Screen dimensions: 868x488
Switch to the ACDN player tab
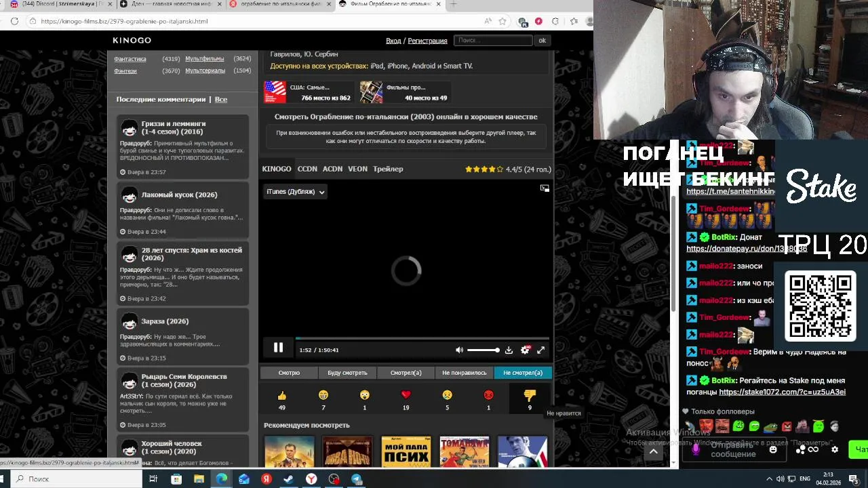point(332,169)
